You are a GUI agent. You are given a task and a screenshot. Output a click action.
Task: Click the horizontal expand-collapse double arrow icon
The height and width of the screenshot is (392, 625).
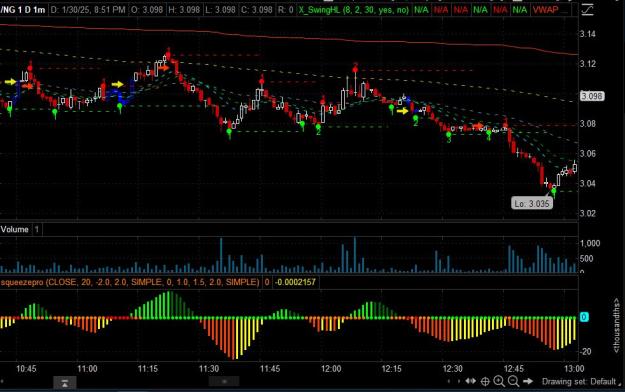point(471,381)
